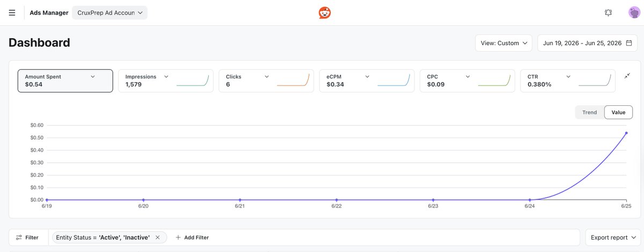Click the Ads Manager label
Viewport: 644px width, 252px height.
pyautogui.click(x=49, y=13)
